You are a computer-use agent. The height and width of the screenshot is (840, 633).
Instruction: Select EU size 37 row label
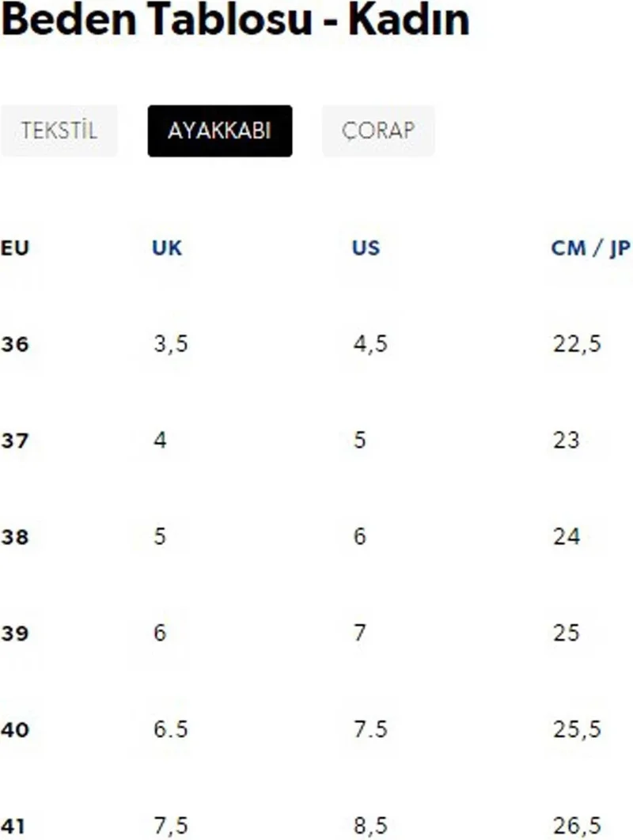(x=14, y=441)
